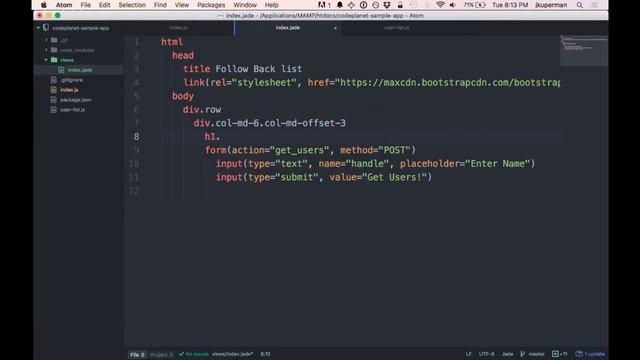Open the Help menu
640x360 pixels.
pos(271,5)
